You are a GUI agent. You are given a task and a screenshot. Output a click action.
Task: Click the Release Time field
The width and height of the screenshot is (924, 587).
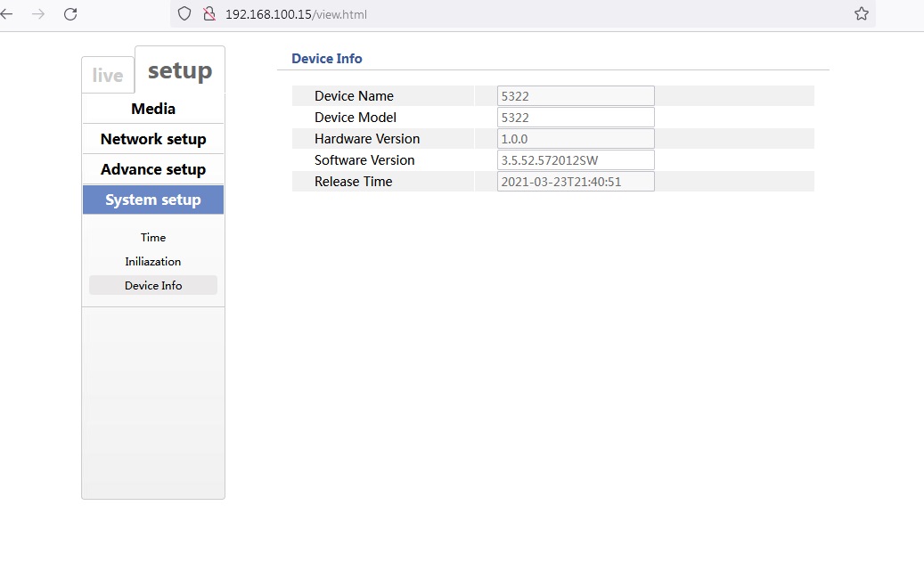tap(576, 182)
